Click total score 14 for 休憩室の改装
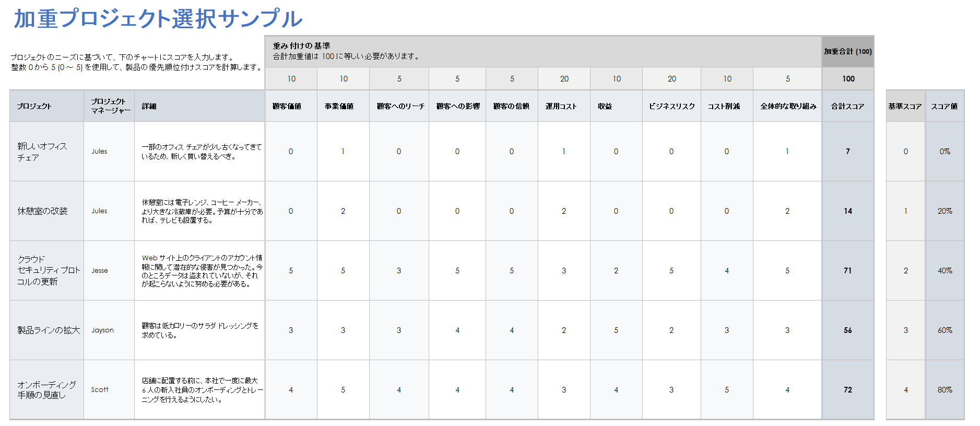This screenshot has width=980, height=426. click(x=848, y=211)
